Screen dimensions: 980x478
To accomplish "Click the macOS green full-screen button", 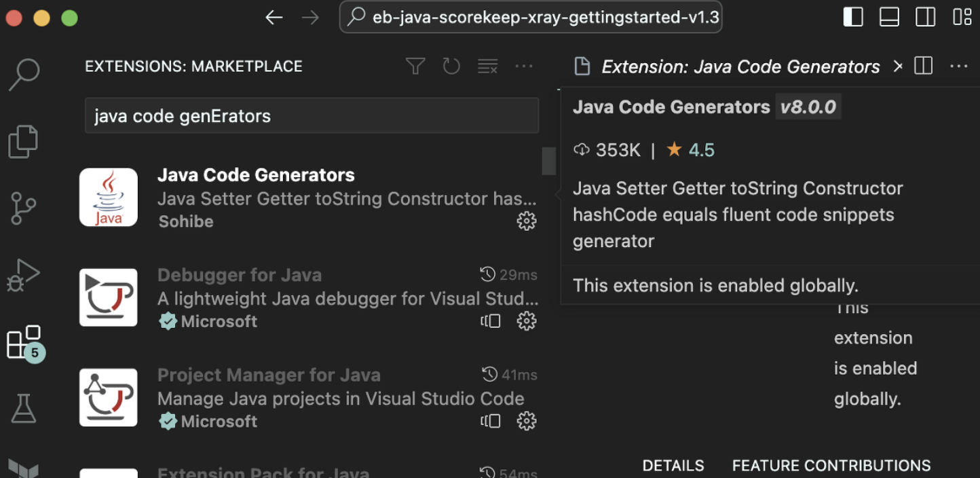I will (x=70, y=18).
